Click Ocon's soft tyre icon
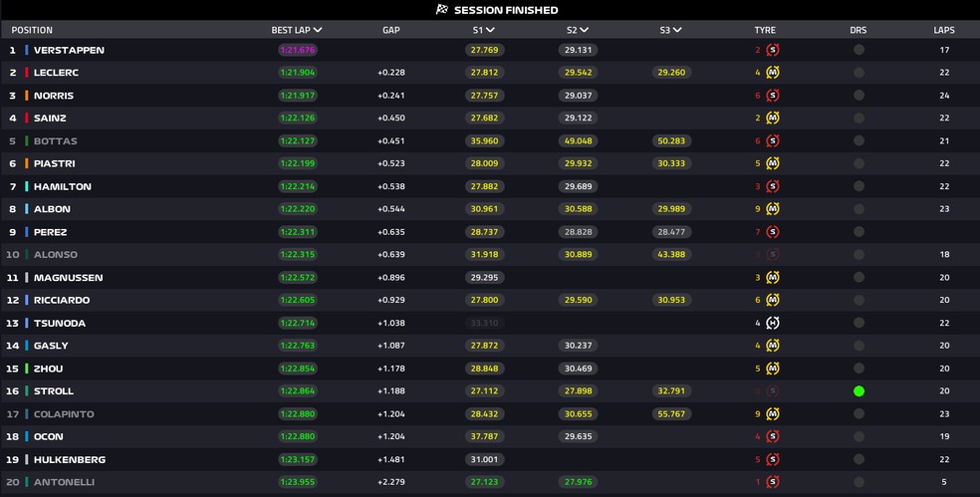 click(773, 437)
